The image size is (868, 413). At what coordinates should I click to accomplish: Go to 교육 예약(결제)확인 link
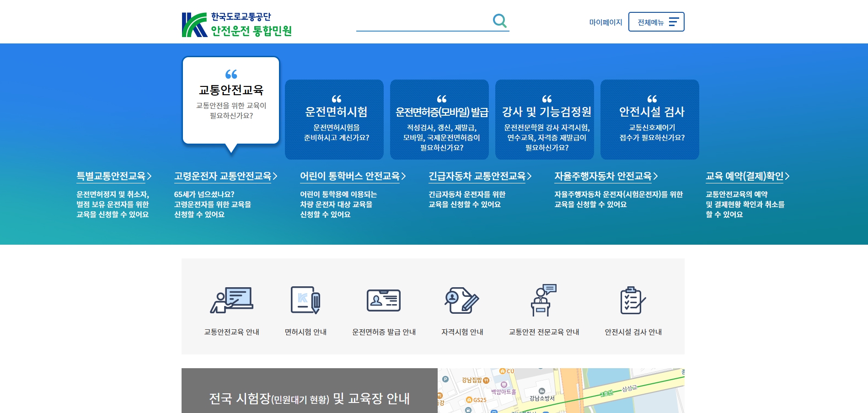pyautogui.click(x=747, y=176)
